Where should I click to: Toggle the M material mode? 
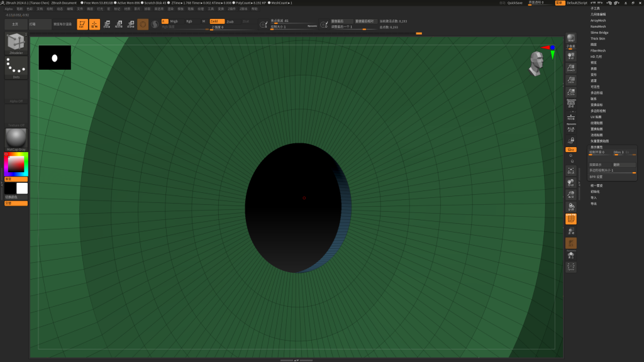point(204,21)
